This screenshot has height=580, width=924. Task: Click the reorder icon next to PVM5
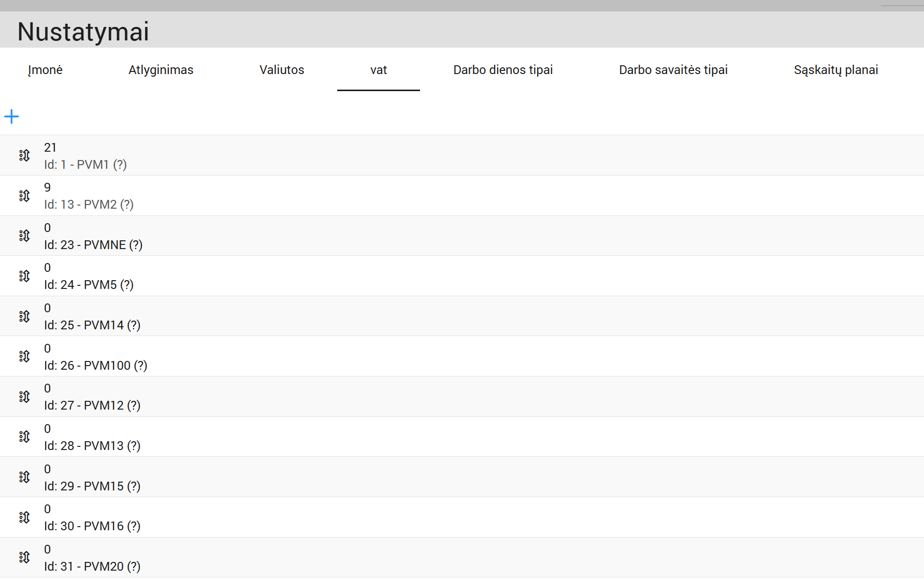(24, 276)
